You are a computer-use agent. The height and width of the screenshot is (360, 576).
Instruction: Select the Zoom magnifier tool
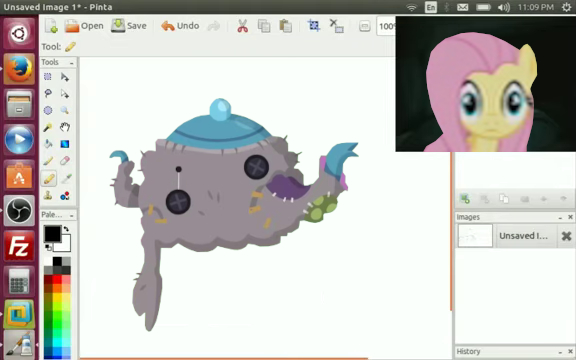(65, 110)
